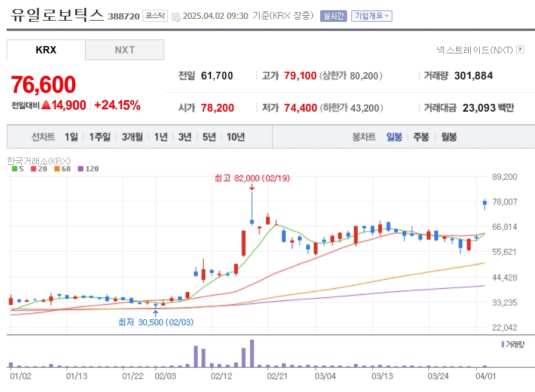Click the 거래량 volume legend icon

pyautogui.click(x=503, y=344)
